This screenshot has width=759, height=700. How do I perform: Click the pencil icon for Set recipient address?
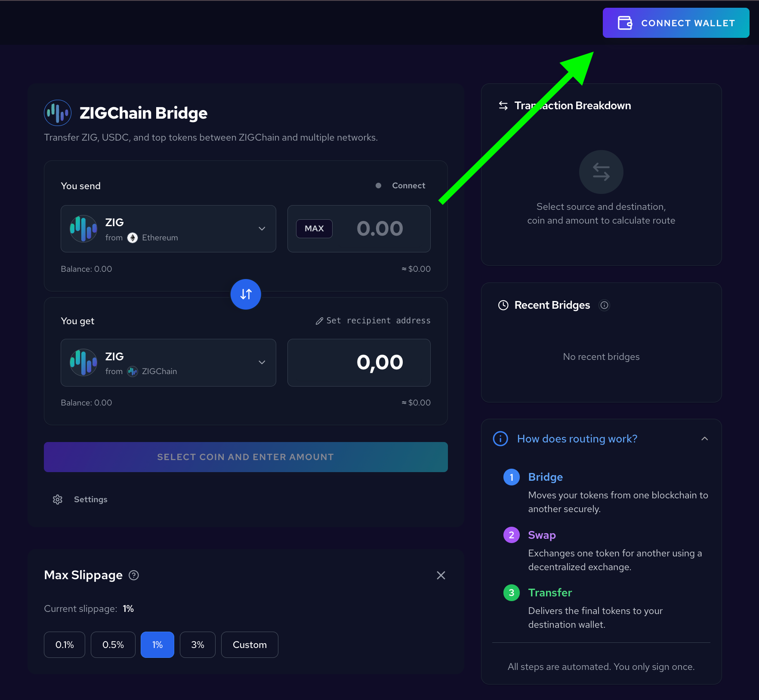click(319, 320)
